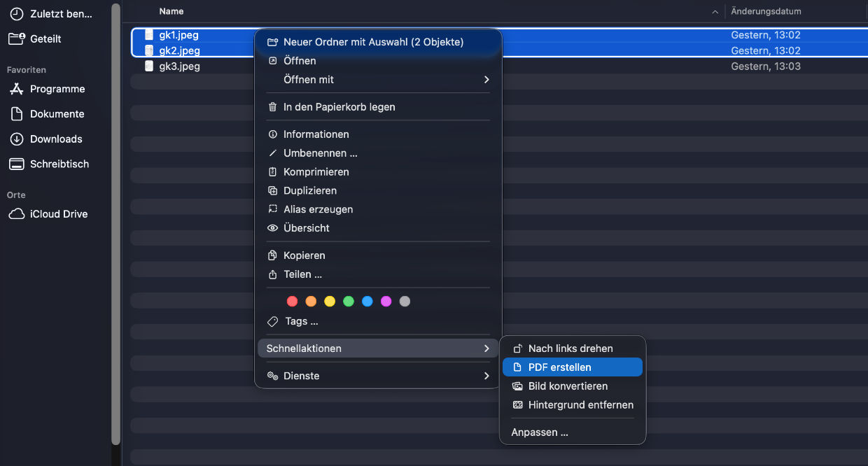This screenshot has width=868, height=466.
Task: Select Bild konvertieren quick action
Action: pyautogui.click(x=567, y=386)
